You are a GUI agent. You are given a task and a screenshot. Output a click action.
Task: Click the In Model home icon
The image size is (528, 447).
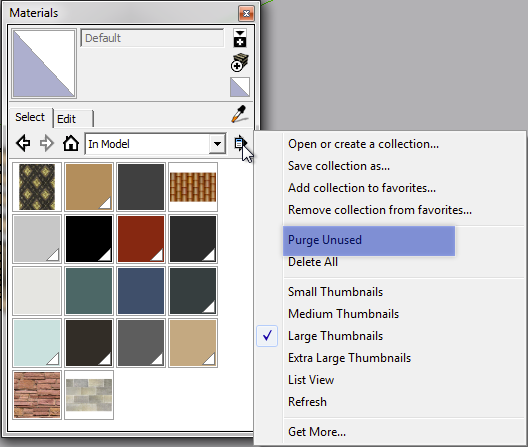click(71, 143)
